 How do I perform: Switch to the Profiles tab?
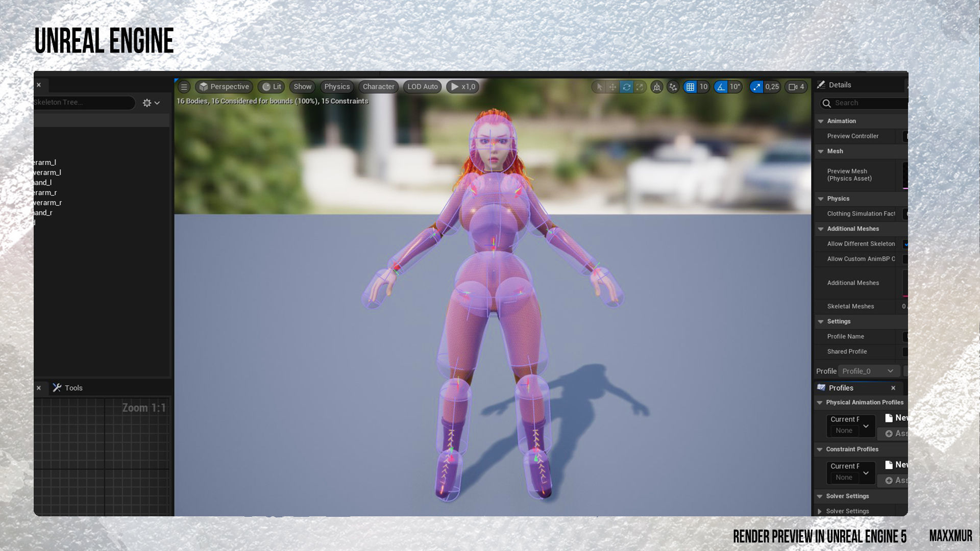(841, 388)
